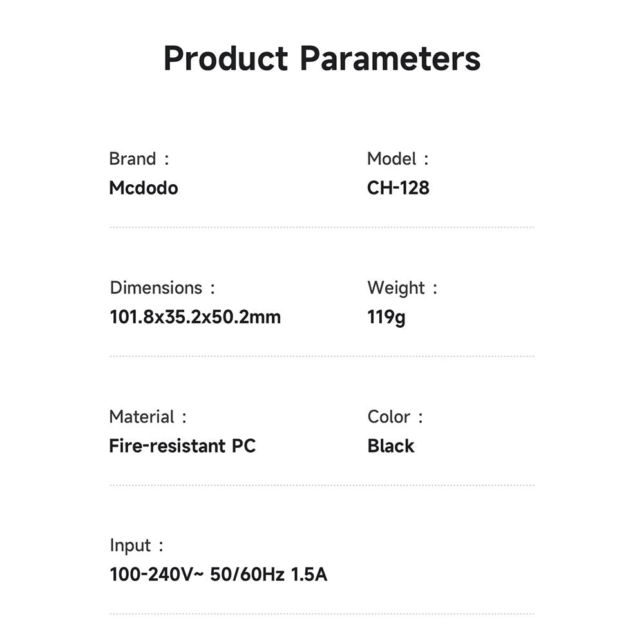Click the dotted divider below dimensions row

pyautogui.click(x=322, y=356)
